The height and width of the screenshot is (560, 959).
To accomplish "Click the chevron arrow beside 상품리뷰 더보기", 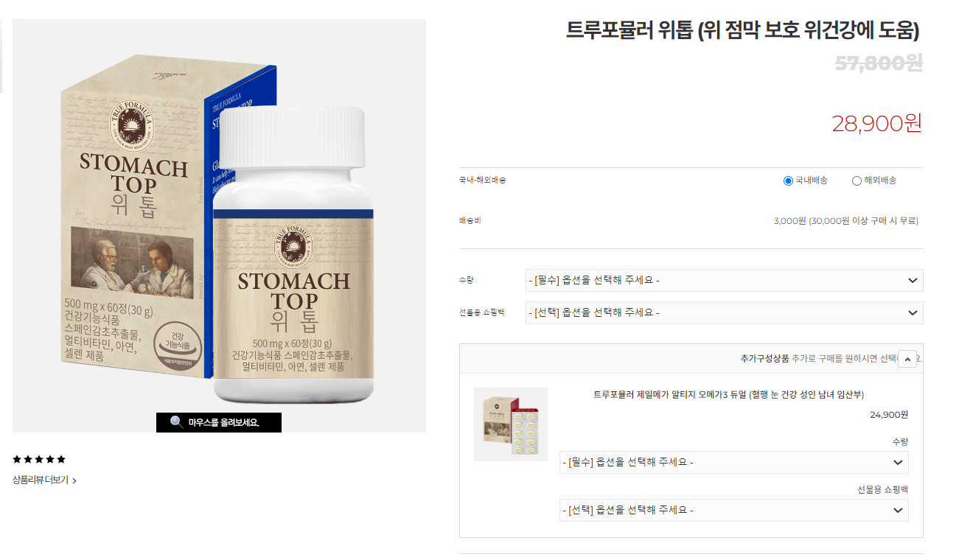I will tap(74, 480).
